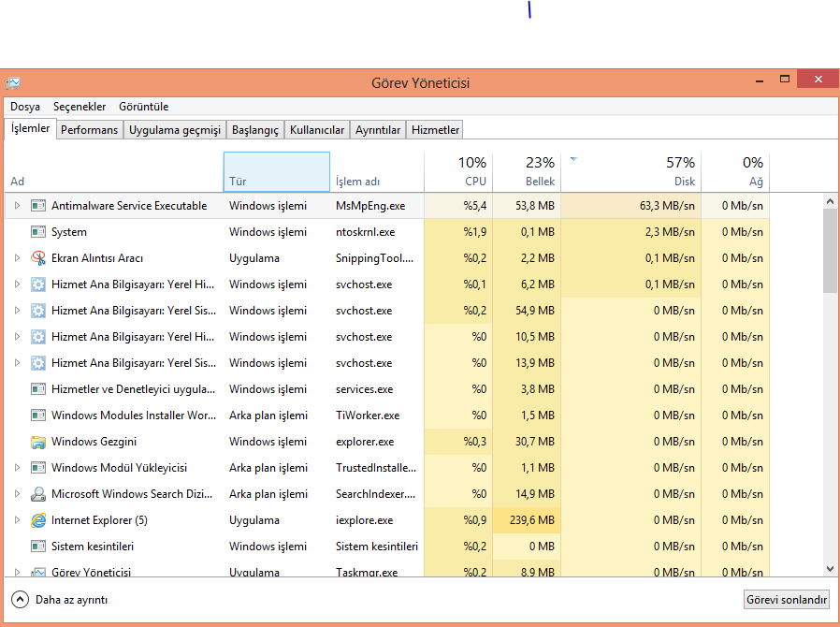Open the Dosya menu
Viewport: 840px width, 627px height.
click(x=25, y=107)
